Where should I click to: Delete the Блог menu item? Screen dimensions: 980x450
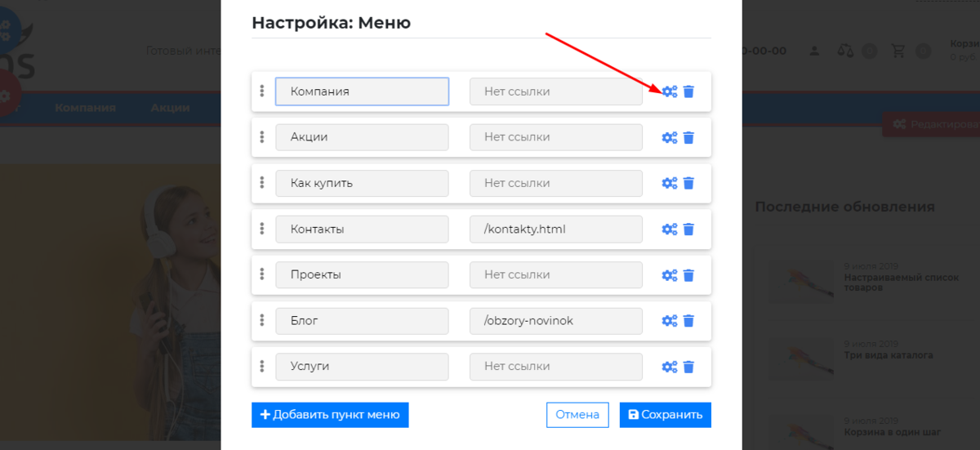point(688,321)
